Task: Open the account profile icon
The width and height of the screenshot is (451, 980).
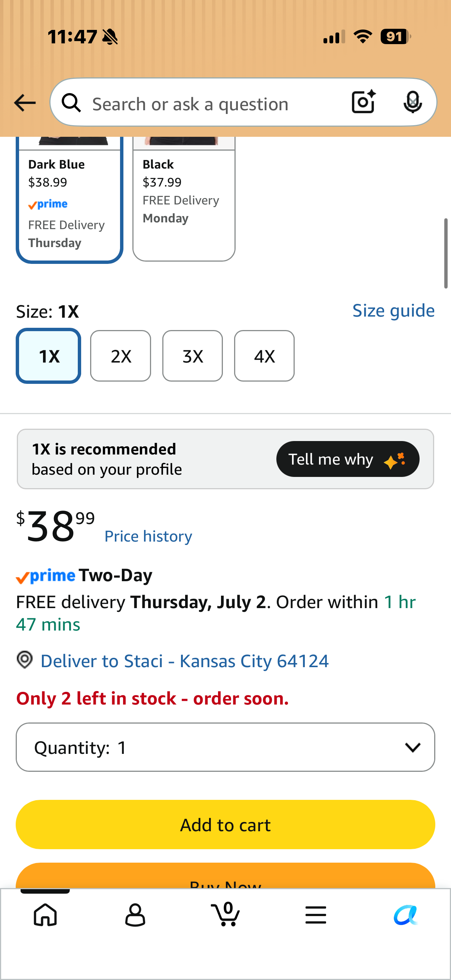Action: click(135, 915)
